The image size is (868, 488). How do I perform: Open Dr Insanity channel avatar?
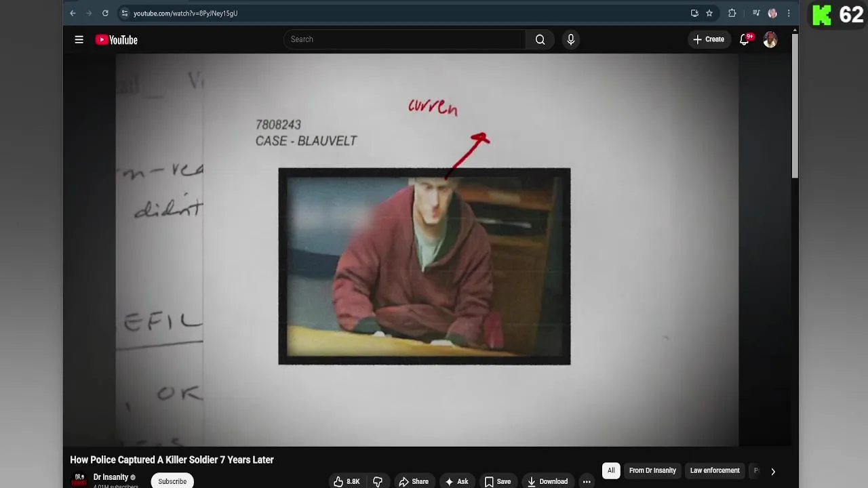(x=79, y=480)
